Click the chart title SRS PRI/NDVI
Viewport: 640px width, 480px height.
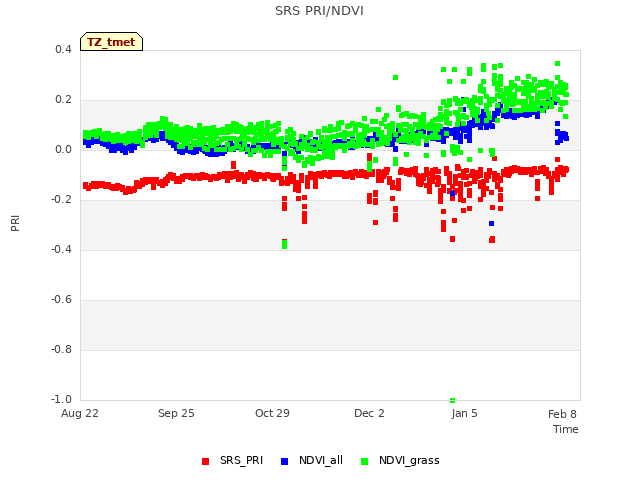[319, 11]
